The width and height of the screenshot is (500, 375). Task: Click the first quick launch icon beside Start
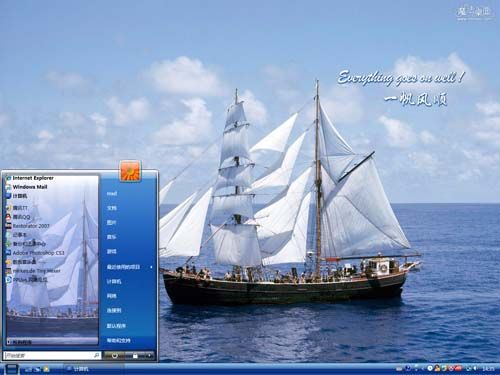tap(28, 369)
